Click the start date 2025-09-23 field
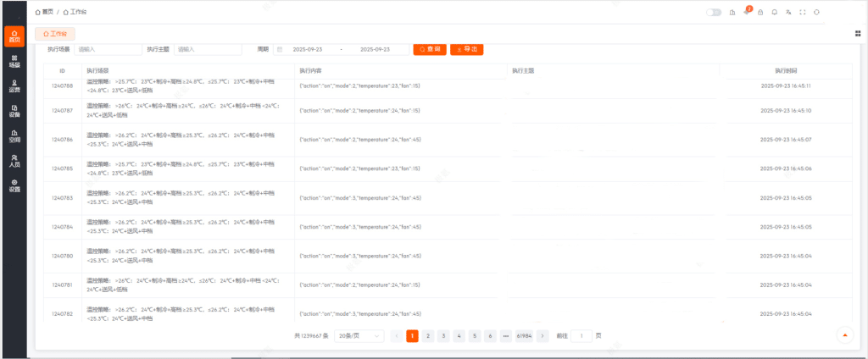This screenshot has width=868, height=359. point(307,49)
